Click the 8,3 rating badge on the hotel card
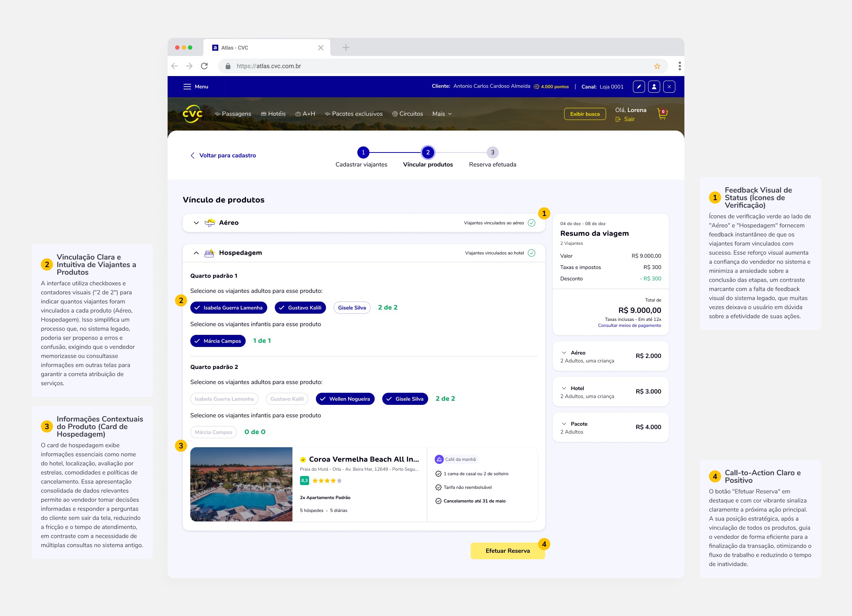The image size is (852, 616). [305, 481]
